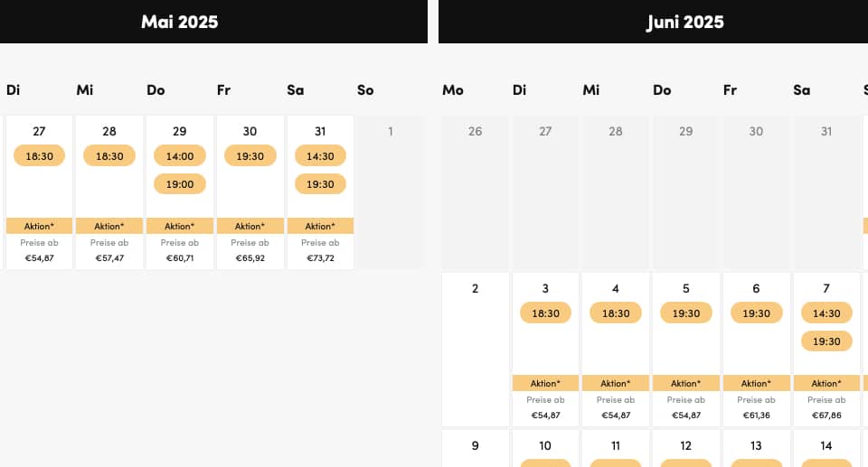Choose the 19:30 show on June 5

tap(686, 313)
